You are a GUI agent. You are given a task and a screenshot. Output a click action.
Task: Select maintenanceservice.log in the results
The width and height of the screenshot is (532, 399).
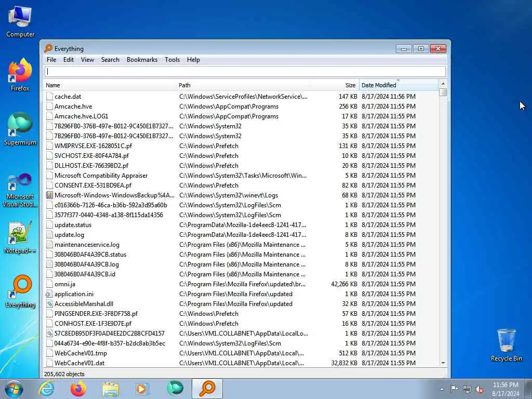(241, 245)
